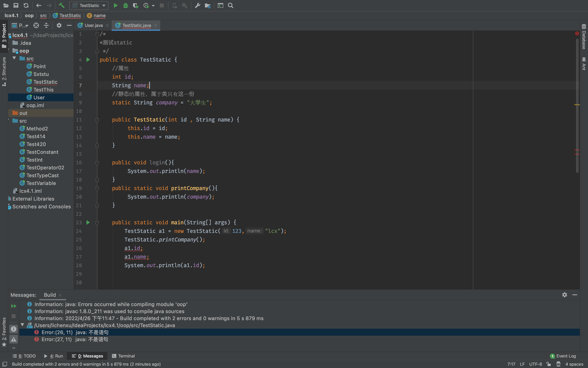Fold the constructor at line 11
This screenshot has height=368, width=588.
click(97, 120)
